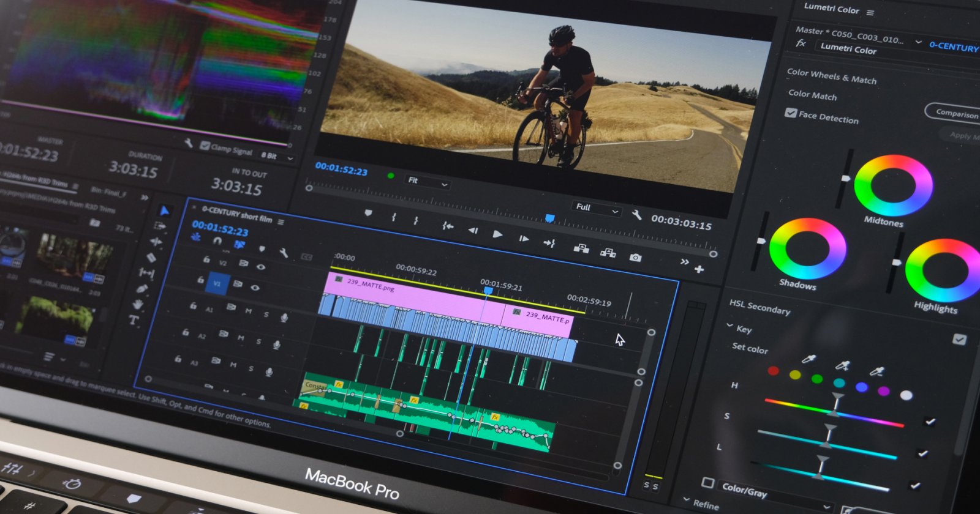
Task: Open the Fit zoom level dropdown
Action: [428, 182]
